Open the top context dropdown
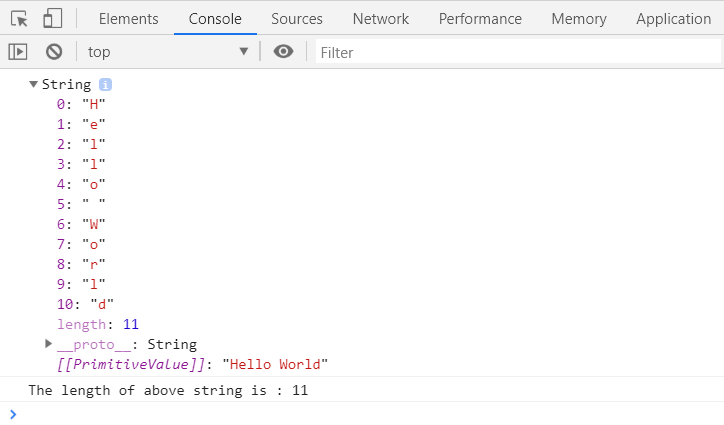724x425 pixels. tap(168, 52)
